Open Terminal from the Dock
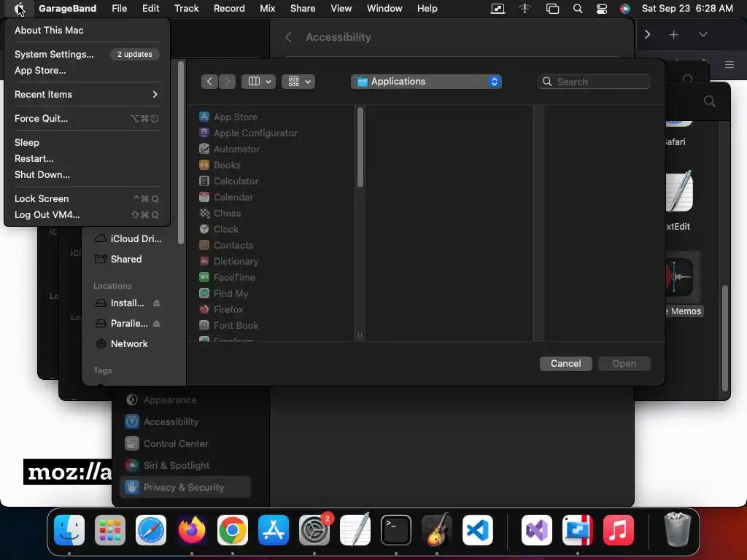Screen dimensions: 747x560 pyautogui.click(x=396, y=530)
